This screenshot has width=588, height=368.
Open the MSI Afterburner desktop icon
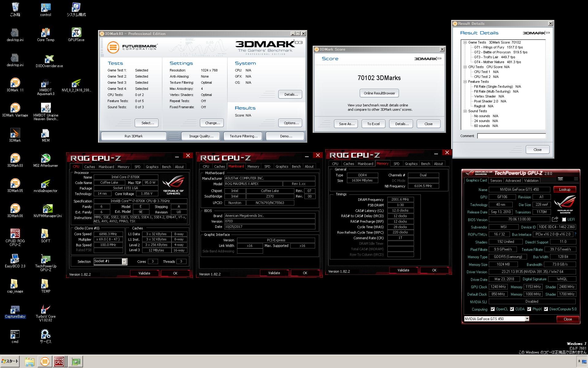pyautogui.click(x=45, y=160)
